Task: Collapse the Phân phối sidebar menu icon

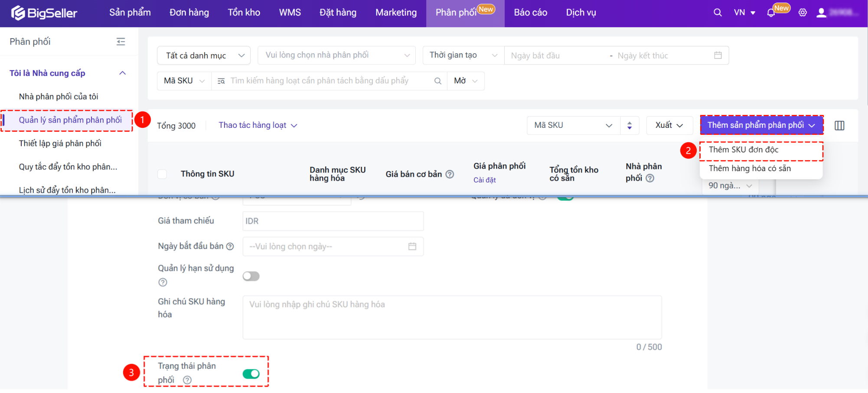Action: click(x=121, y=42)
